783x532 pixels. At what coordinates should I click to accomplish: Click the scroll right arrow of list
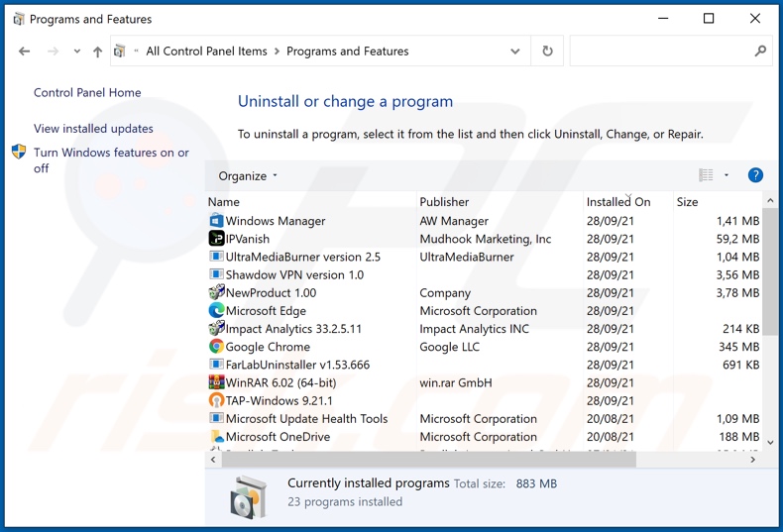click(753, 460)
